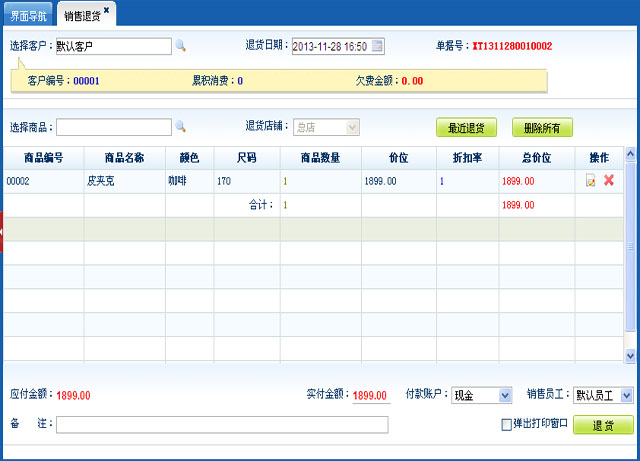Click the price cell 1899.00 under 价位
This screenshot has height=461, width=640.
(398, 181)
